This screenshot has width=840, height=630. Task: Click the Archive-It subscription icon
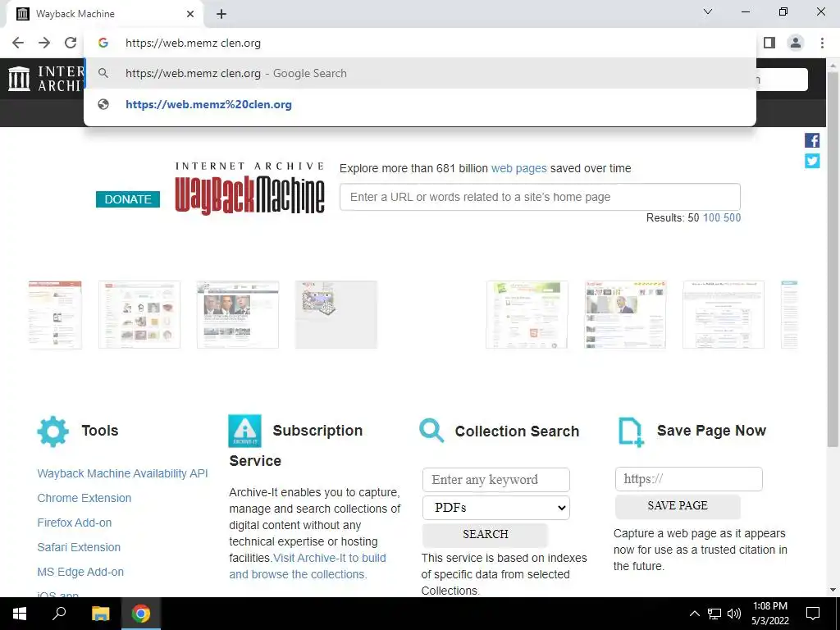(x=244, y=431)
